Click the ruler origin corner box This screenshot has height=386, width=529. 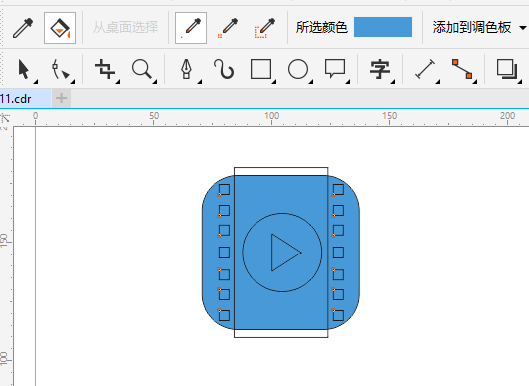point(6,119)
